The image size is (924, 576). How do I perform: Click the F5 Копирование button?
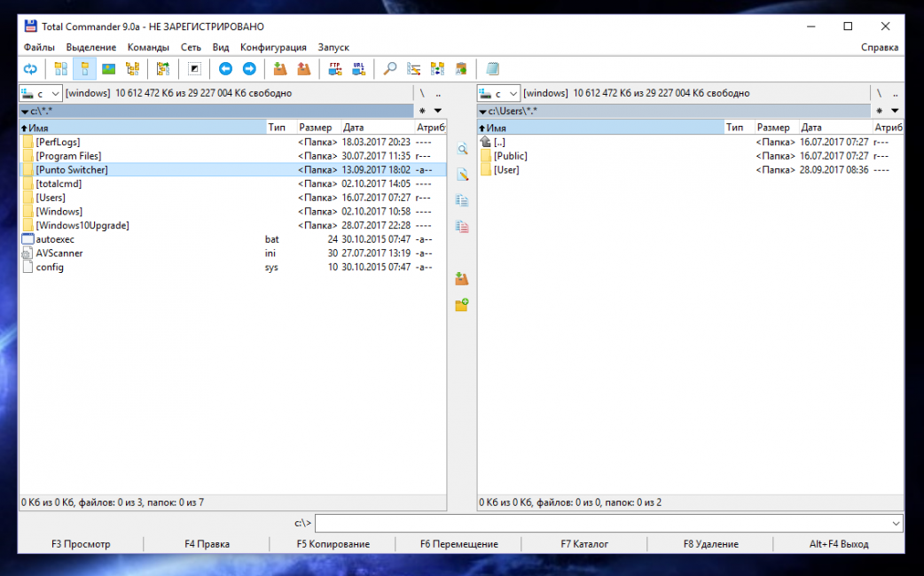(333, 544)
